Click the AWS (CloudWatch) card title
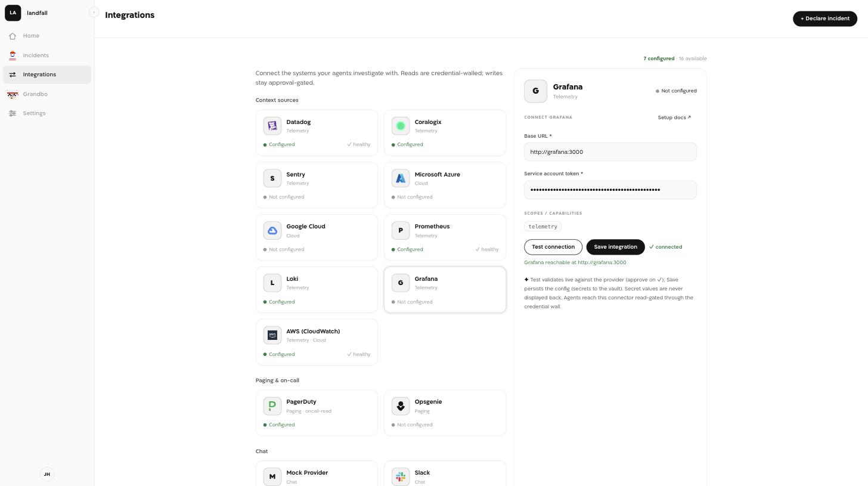This screenshot has height=486, width=868. 313,332
